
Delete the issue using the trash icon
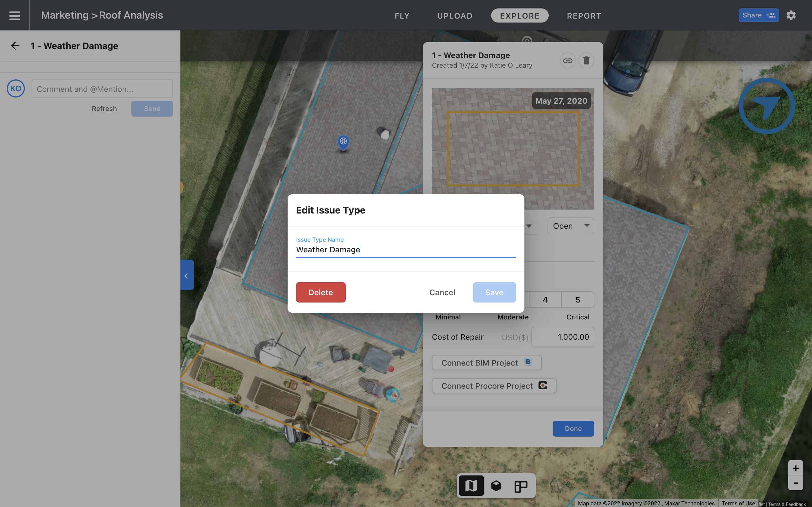[586, 60]
